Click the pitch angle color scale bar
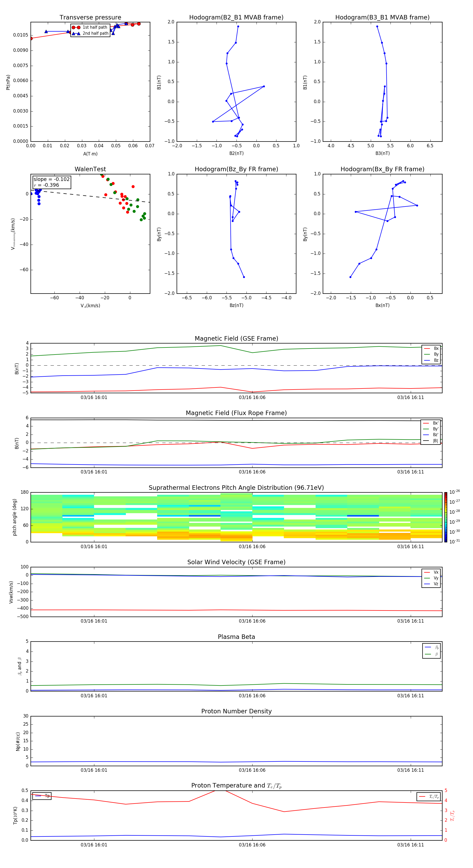Screen dimensions: 473x868 tap(446, 517)
